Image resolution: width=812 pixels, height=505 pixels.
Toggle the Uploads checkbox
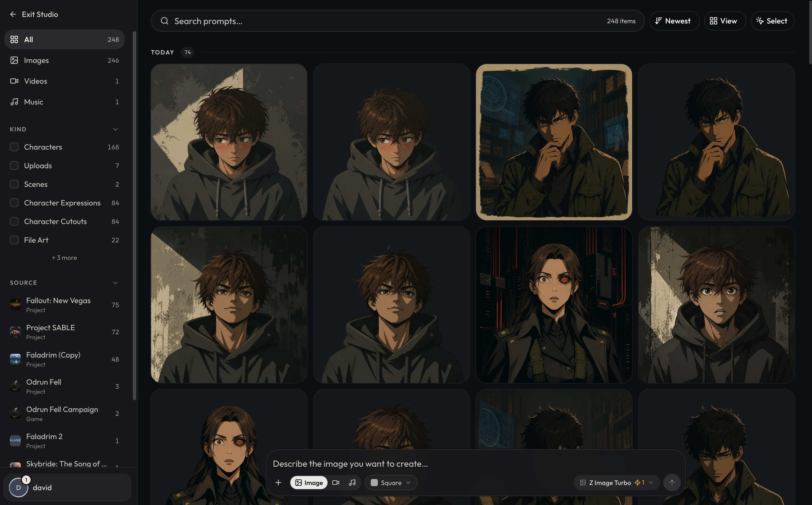[14, 166]
